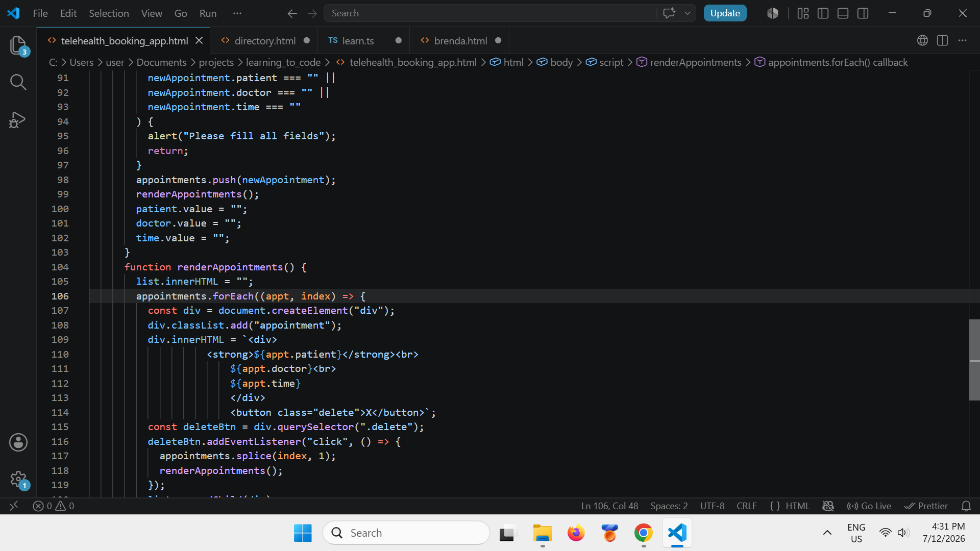This screenshot has height=551, width=980.
Task: Click the editor vertical scrollbar thumb
Action: [x=974, y=360]
